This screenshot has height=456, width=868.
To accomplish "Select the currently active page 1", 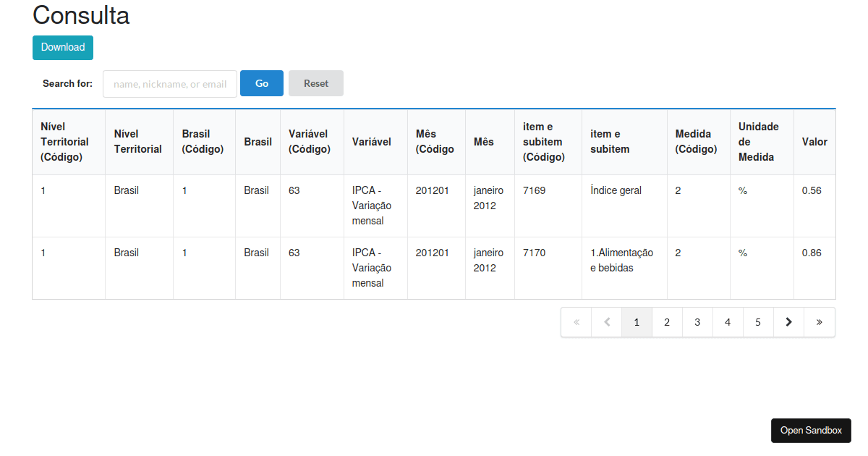I will (x=637, y=321).
